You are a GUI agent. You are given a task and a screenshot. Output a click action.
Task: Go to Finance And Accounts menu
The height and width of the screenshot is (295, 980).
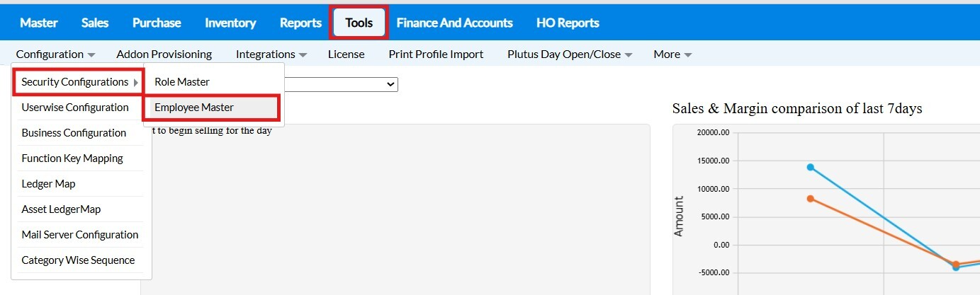point(454,23)
